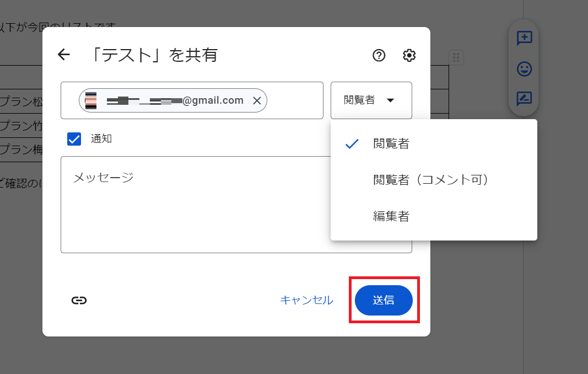Image resolution: width=588 pixels, height=374 pixels.
Task: Uncheck the 通知 checkbox
Action: pyautogui.click(x=74, y=138)
